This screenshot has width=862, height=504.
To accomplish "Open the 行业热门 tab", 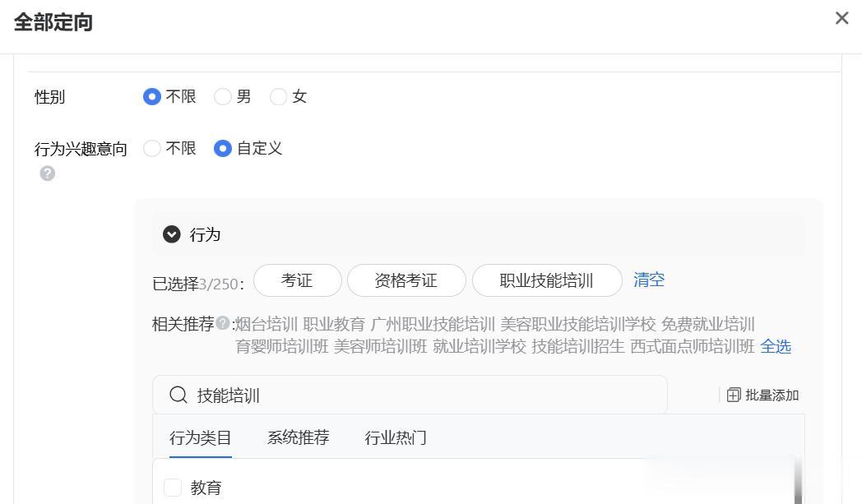I will click(396, 437).
